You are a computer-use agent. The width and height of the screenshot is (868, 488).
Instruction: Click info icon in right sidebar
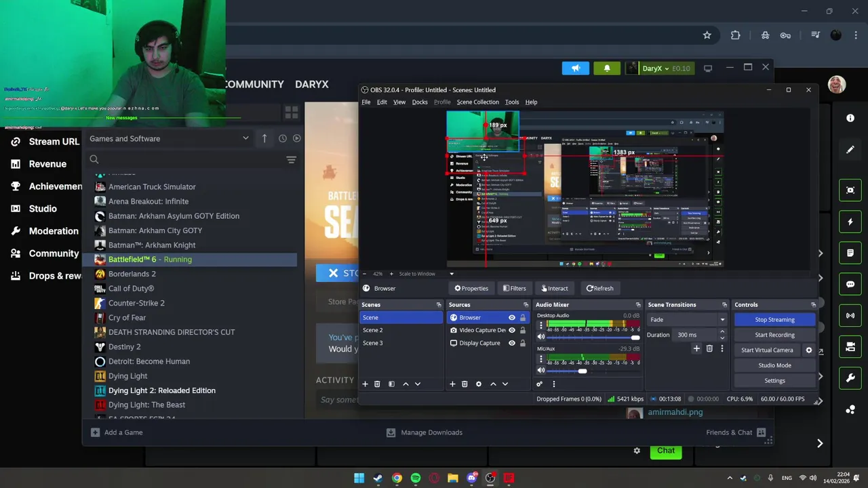click(x=850, y=118)
